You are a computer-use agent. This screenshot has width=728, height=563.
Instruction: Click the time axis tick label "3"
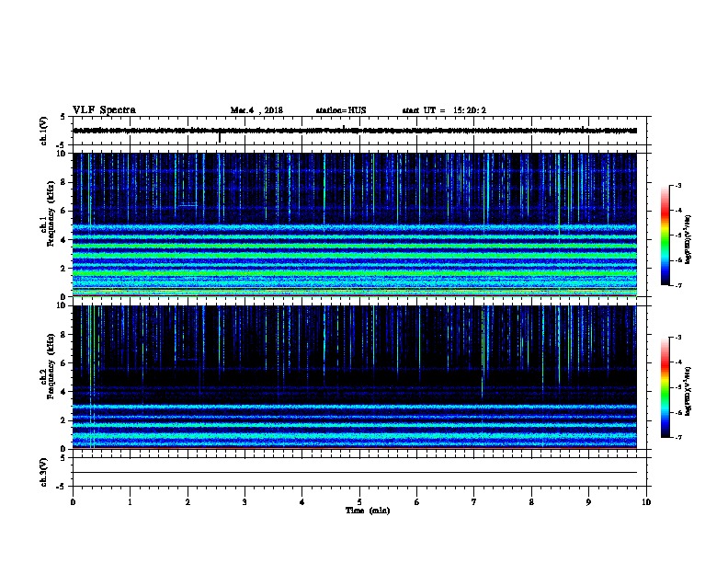point(245,502)
